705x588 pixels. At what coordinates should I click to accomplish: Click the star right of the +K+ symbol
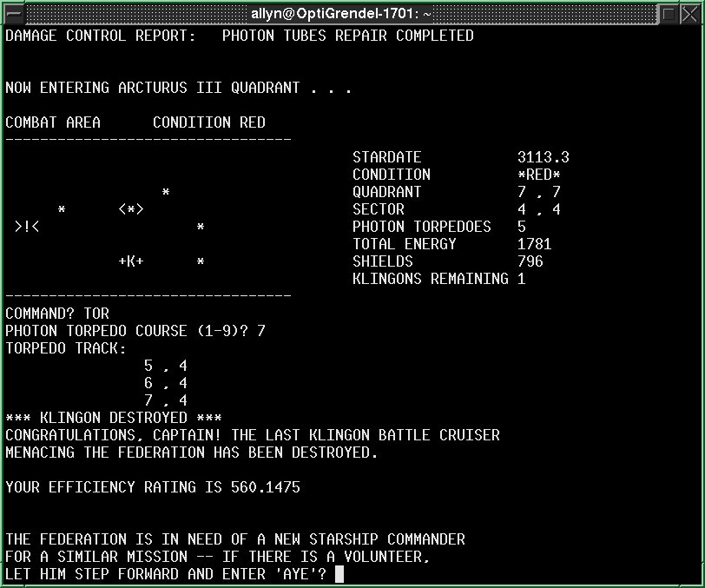(201, 262)
